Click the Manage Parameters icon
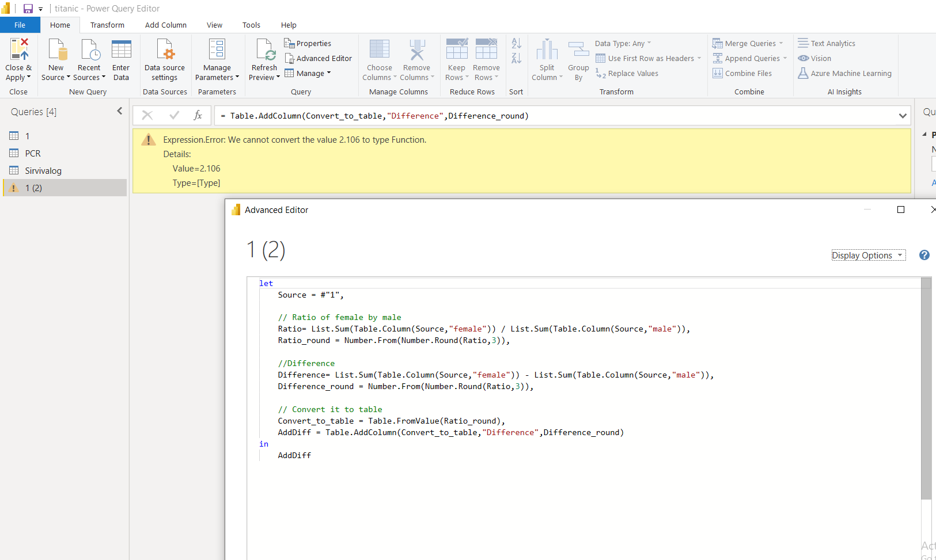Viewport: 936px width, 560px height. point(217,49)
